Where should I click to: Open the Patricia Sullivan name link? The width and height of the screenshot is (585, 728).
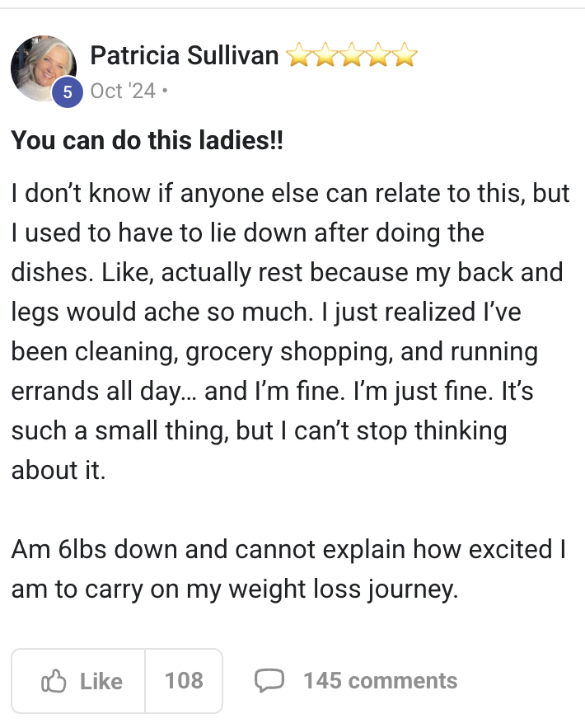[185, 55]
